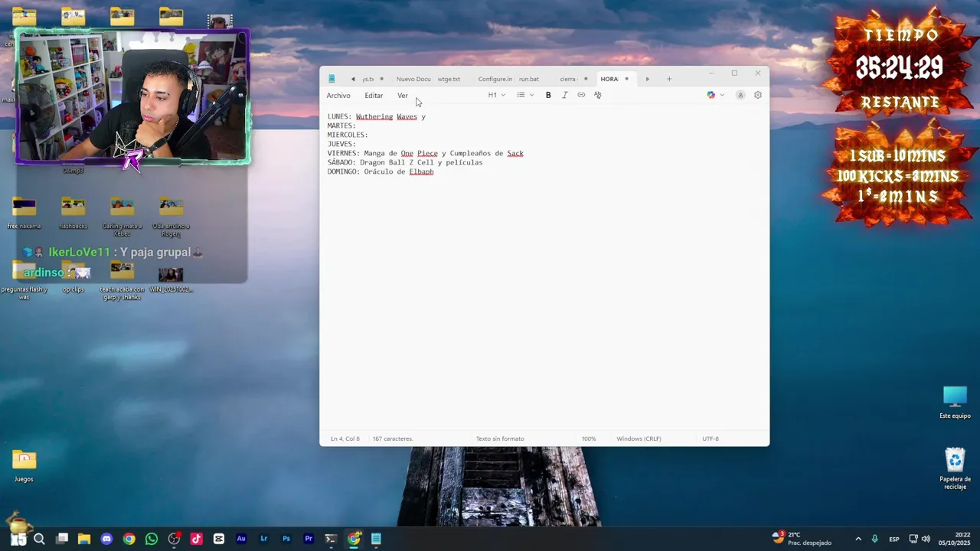Image resolution: width=980 pixels, height=551 pixels.
Task: Toggle bold formatting in Notepad
Action: tap(548, 95)
